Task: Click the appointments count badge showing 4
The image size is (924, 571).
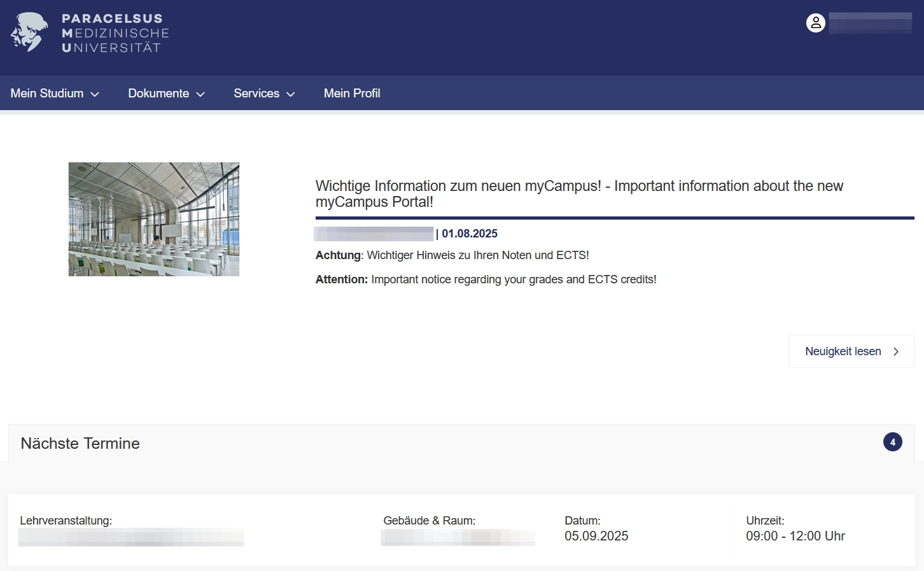Action: click(x=892, y=442)
